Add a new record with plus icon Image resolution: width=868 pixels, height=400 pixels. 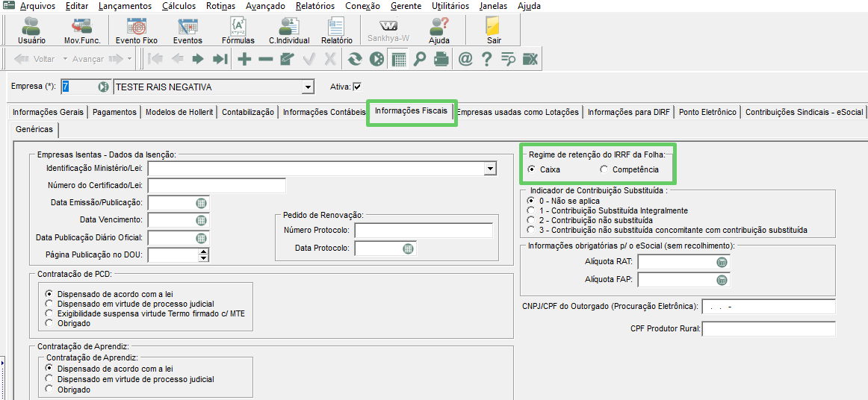244,59
